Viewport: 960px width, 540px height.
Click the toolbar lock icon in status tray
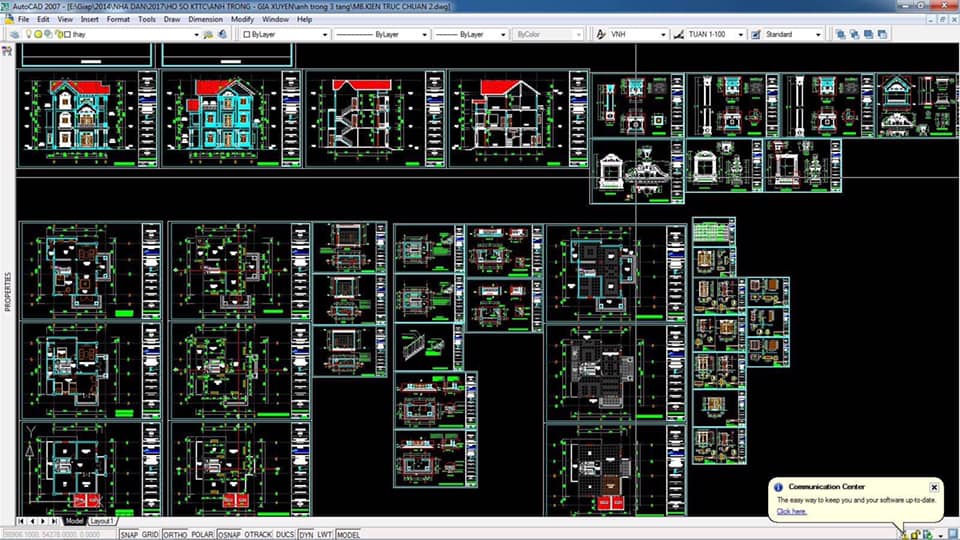[915, 534]
